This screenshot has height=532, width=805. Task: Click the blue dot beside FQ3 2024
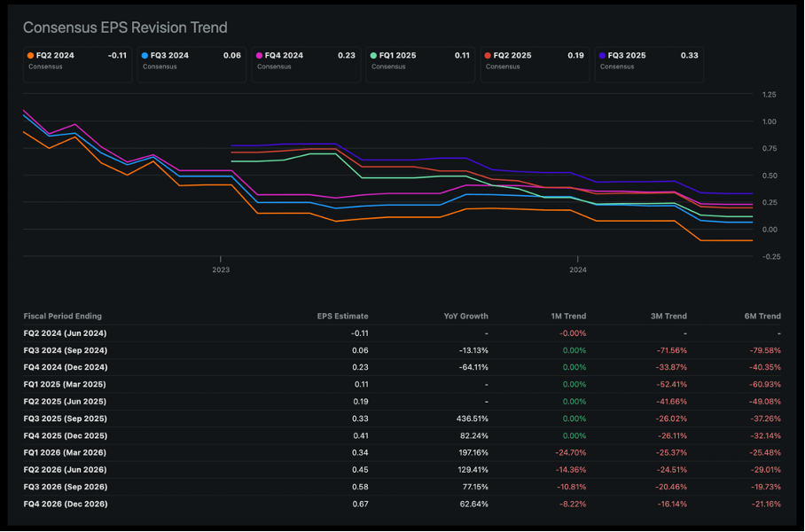(x=145, y=56)
